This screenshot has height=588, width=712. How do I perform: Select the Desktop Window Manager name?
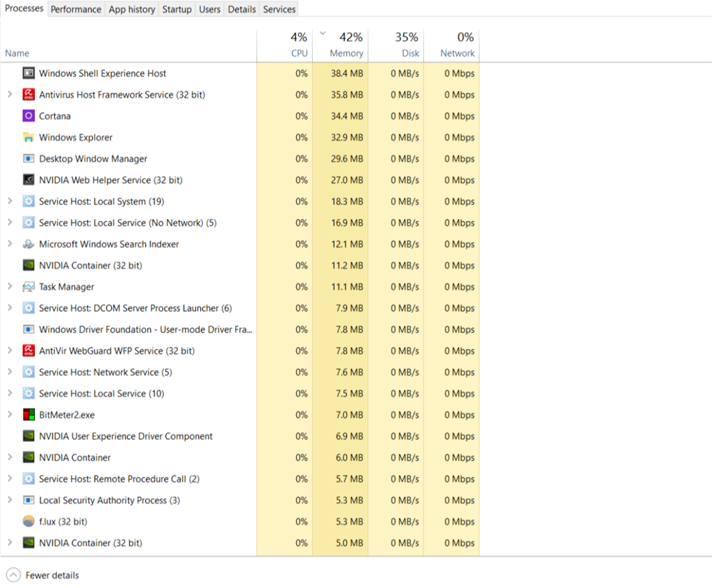point(93,158)
